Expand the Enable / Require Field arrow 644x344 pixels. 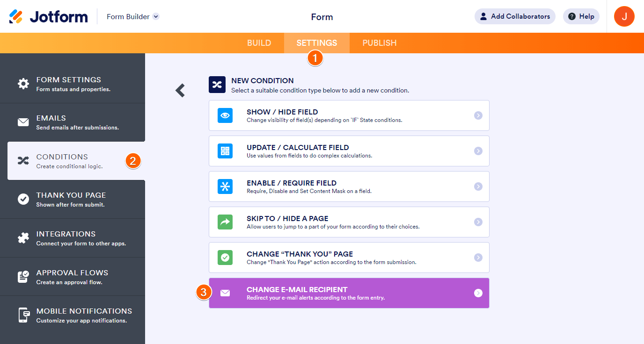478,186
